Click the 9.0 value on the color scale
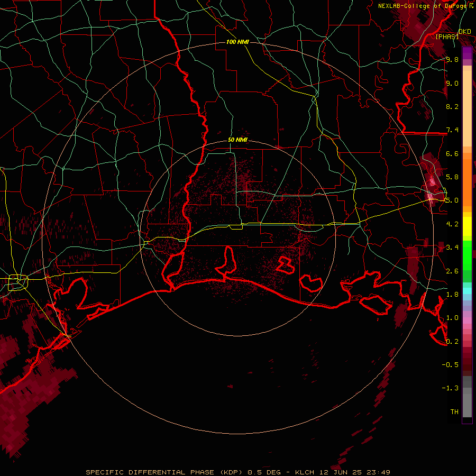 452,84
